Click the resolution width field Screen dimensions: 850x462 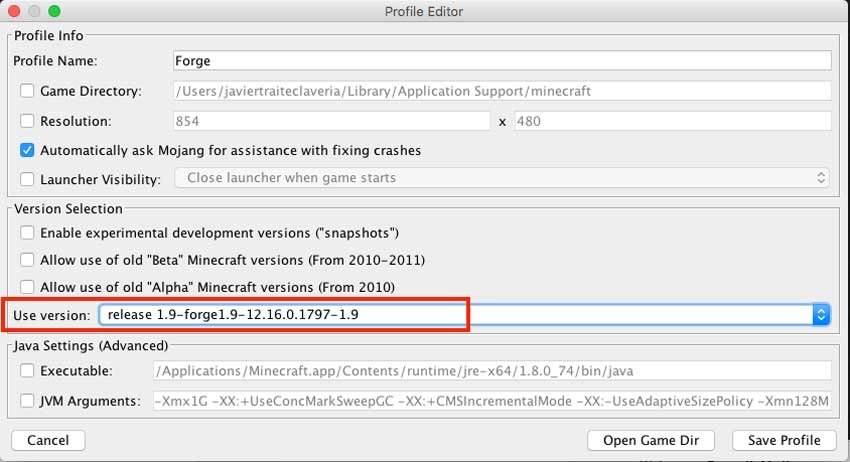[x=331, y=121]
